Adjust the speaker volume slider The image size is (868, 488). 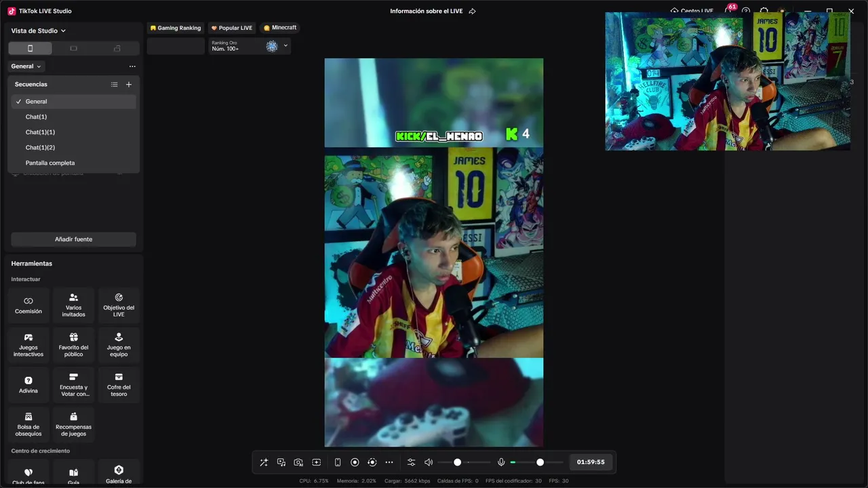click(x=465, y=462)
